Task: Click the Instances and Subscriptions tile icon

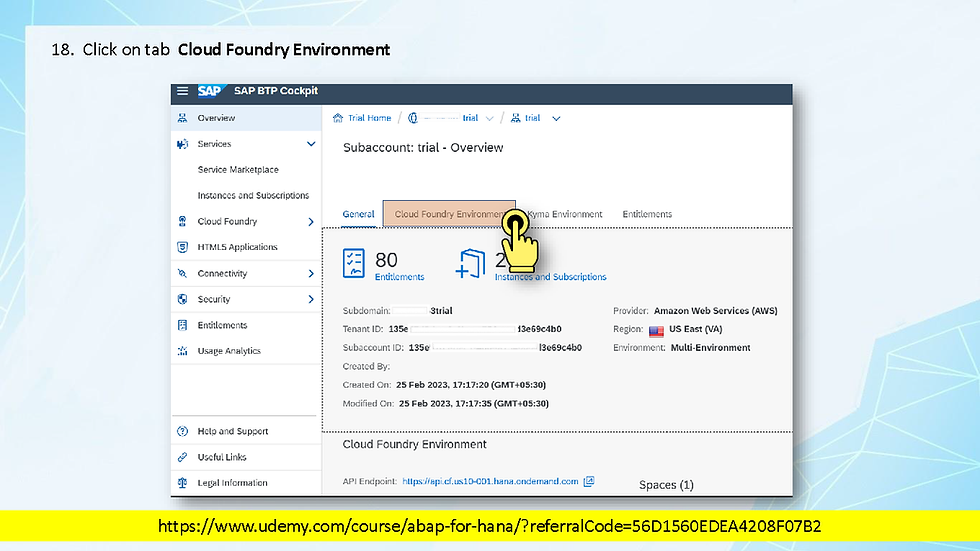Action: click(x=471, y=264)
